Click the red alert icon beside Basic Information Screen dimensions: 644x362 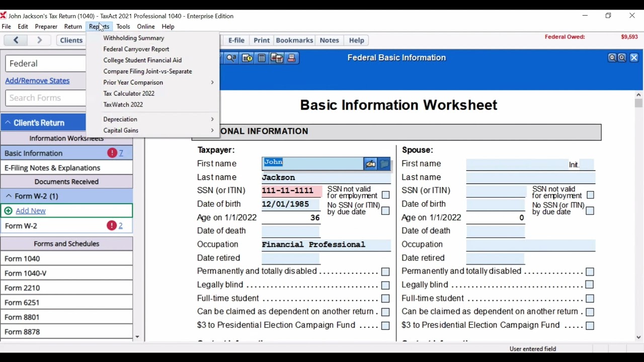tap(112, 153)
